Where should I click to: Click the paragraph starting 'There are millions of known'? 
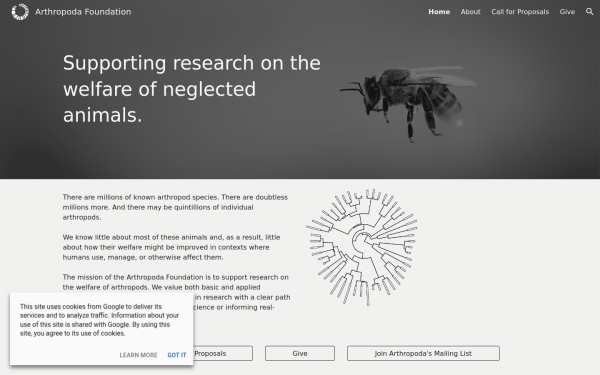pos(175,207)
